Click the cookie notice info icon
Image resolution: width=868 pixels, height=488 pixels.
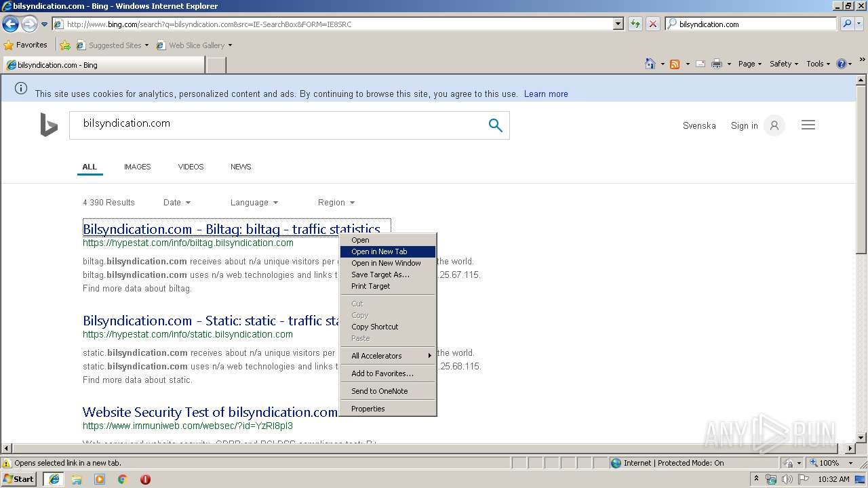[x=21, y=88]
